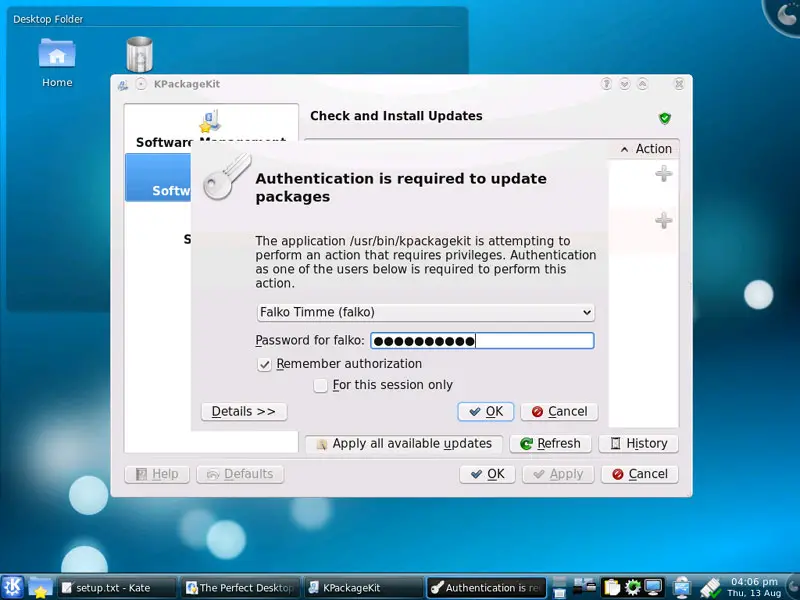This screenshot has width=800, height=600.
Task: Click the Home folder icon on desktop
Action: click(x=57, y=54)
